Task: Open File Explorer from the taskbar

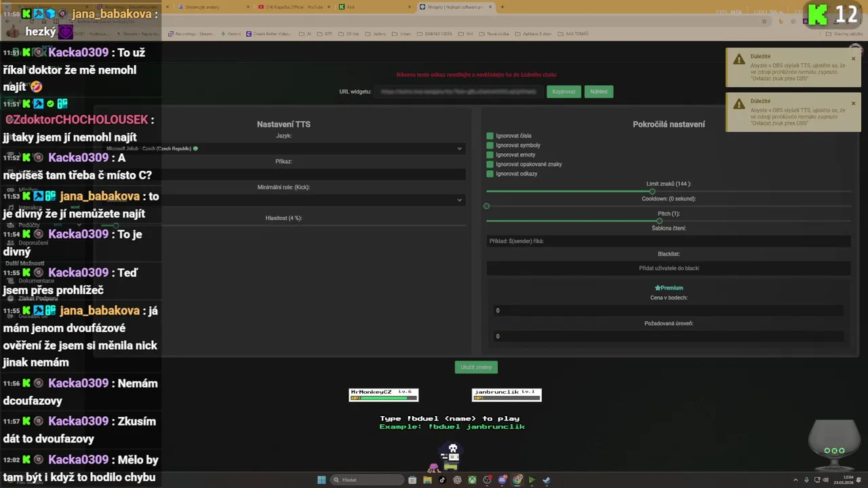Action: tap(427, 480)
